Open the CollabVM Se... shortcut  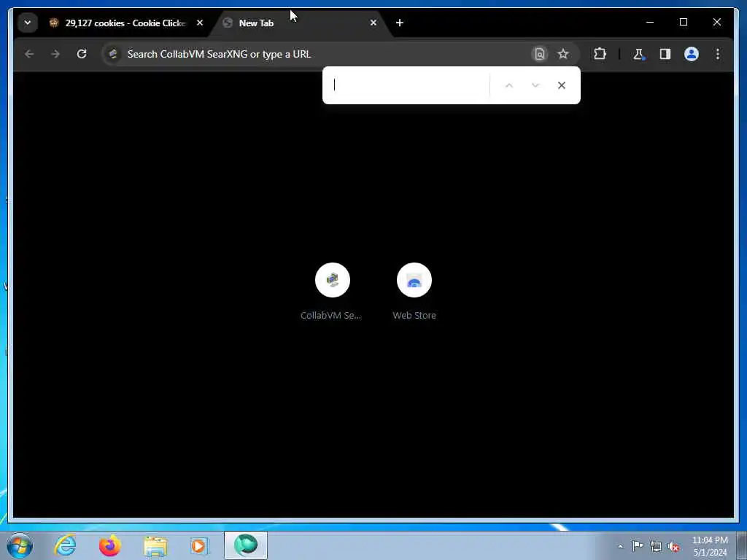point(332,292)
